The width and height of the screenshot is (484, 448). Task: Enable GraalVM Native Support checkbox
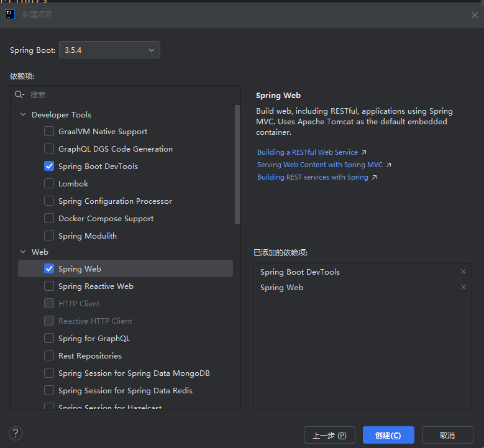[x=49, y=131]
